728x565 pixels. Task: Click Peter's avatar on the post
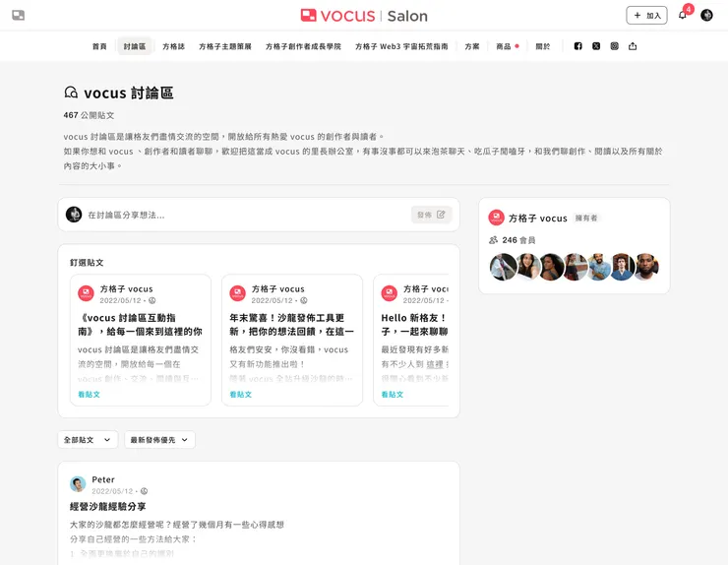pos(78,484)
